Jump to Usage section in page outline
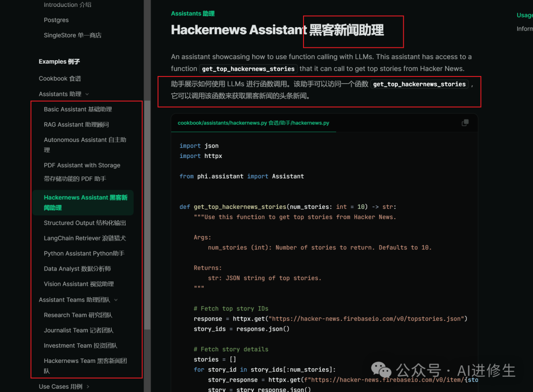The width and height of the screenshot is (533, 392). (525, 15)
